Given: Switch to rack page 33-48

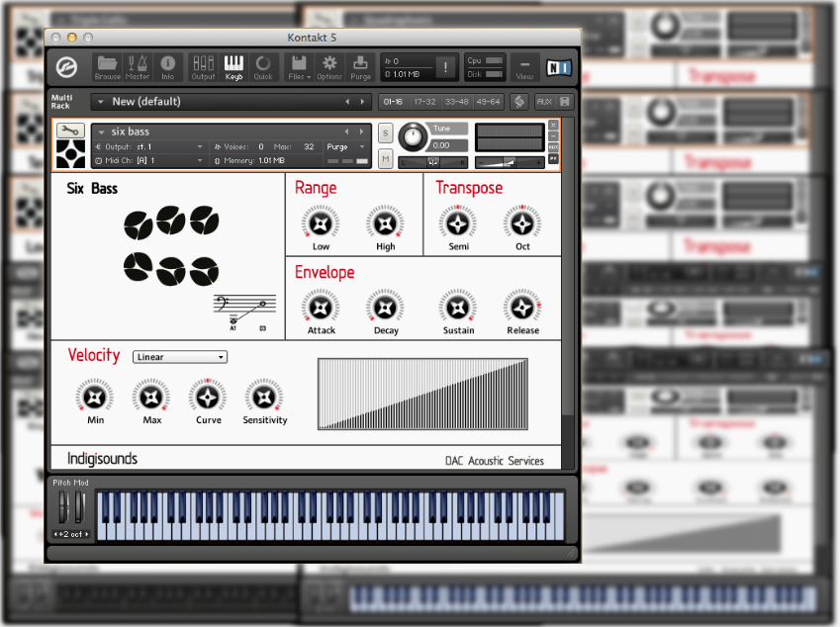Looking at the screenshot, I should (457, 101).
